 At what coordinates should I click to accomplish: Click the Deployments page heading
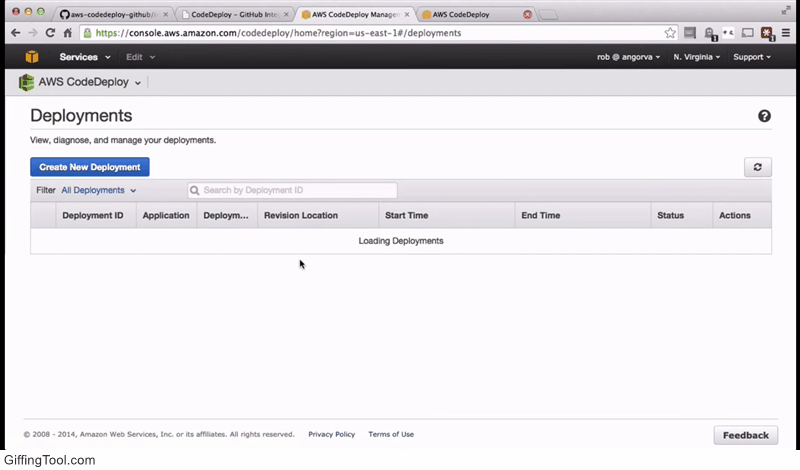(81, 116)
